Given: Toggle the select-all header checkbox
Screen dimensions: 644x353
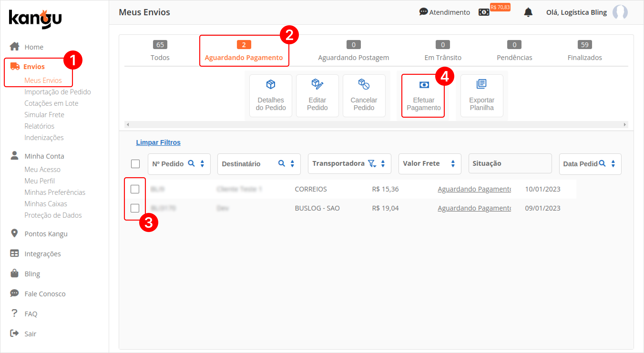Looking at the screenshot, I should tap(135, 164).
